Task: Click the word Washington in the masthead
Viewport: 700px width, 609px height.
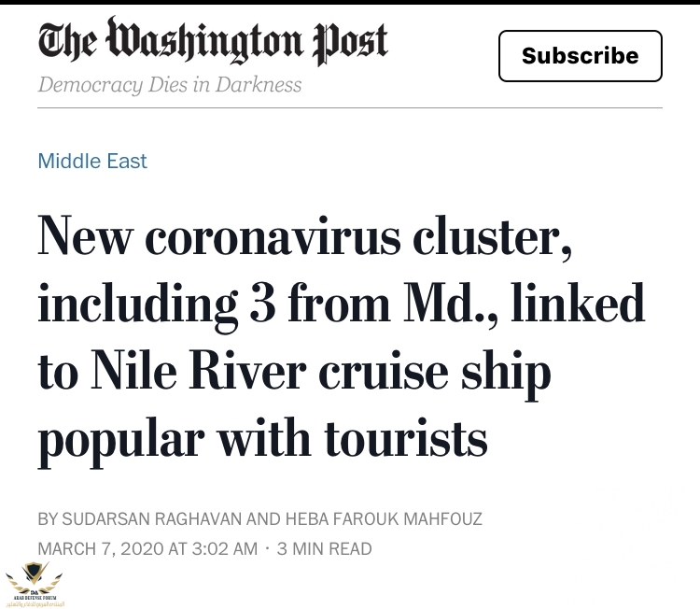Action: [x=204, y=40]
